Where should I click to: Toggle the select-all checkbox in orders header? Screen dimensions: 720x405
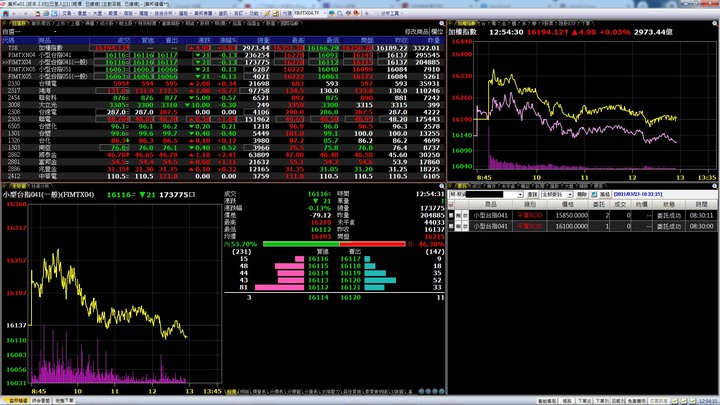tap(451, 204)
